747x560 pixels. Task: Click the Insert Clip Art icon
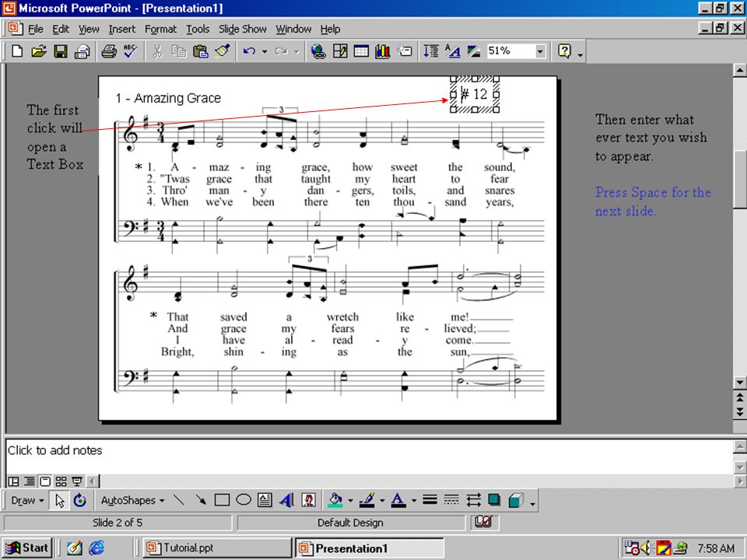click(309, 500)
